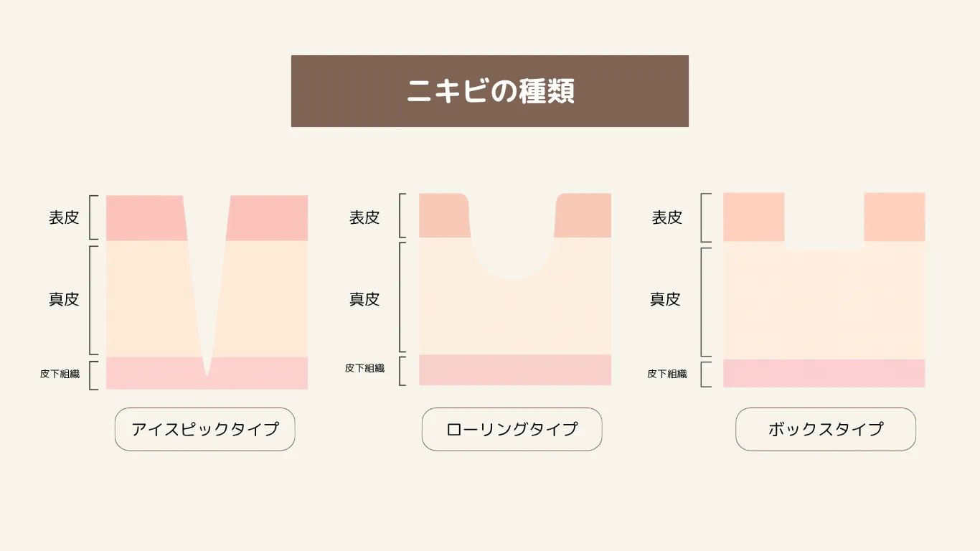Screen dimensions: 980x551
Task: Select the アイスピックタイプ button
Action: [204, 429]
